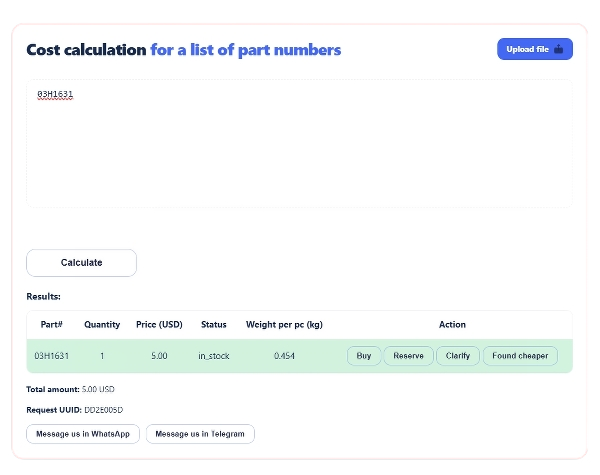Open Message us in WhatsApp
Screen dimensions: 600x475
pos(83,434)
